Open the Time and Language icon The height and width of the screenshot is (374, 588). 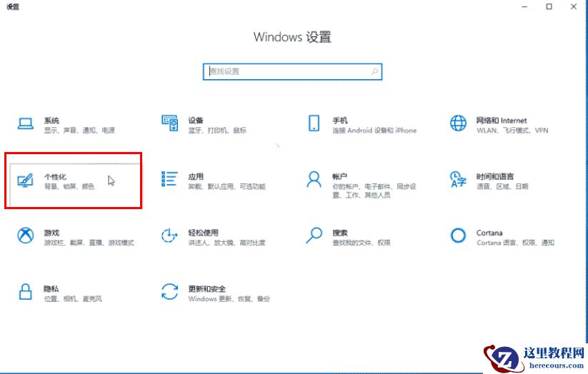(458, 179)
